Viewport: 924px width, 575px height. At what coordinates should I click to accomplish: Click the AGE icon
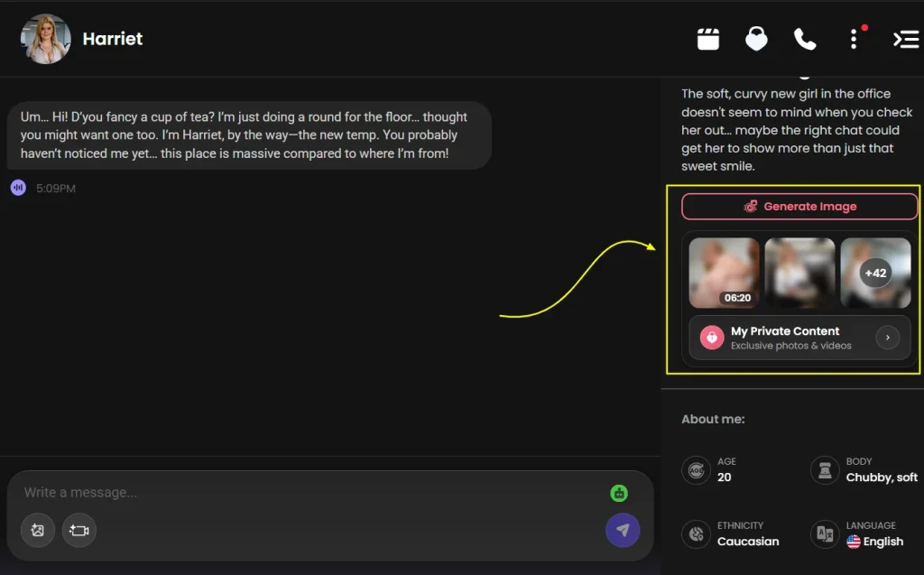[696, 470]
